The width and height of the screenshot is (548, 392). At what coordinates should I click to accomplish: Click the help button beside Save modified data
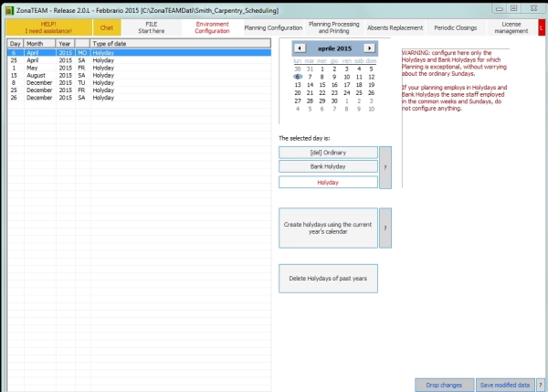(x=541, y=385)
